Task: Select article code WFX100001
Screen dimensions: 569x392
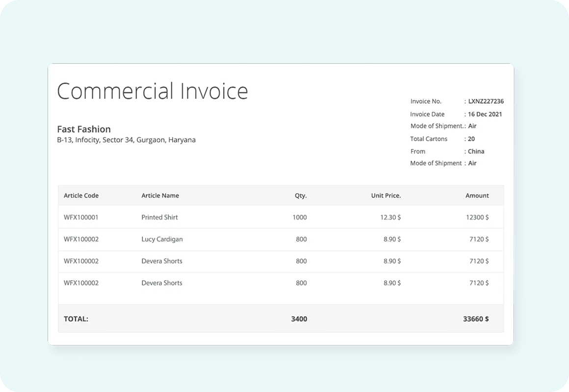Action: (x=81, y=217)
